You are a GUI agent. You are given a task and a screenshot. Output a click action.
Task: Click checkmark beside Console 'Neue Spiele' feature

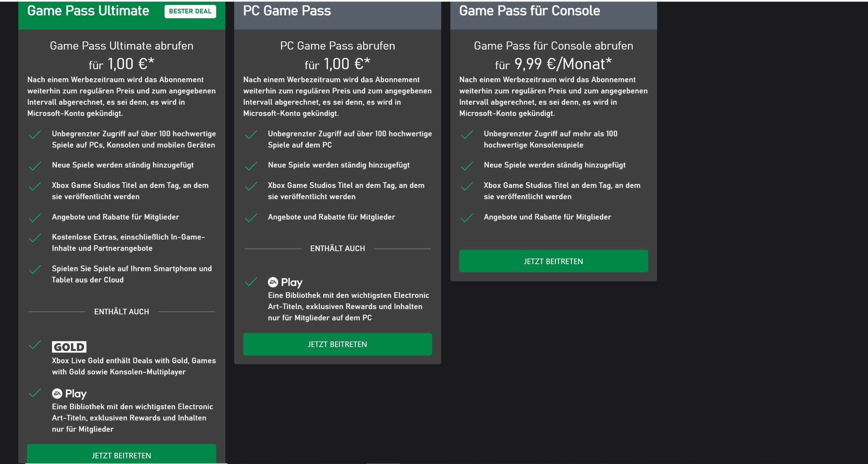pos(467,166)
